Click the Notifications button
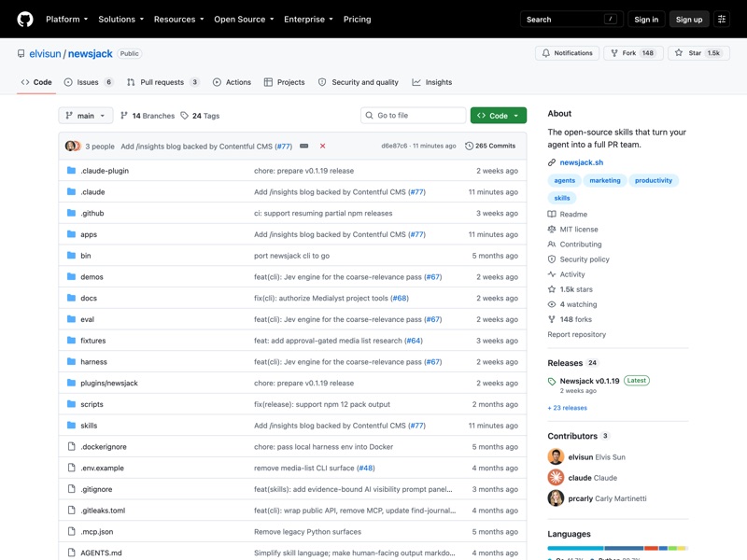747x560 pixels. tap(567, 53)
